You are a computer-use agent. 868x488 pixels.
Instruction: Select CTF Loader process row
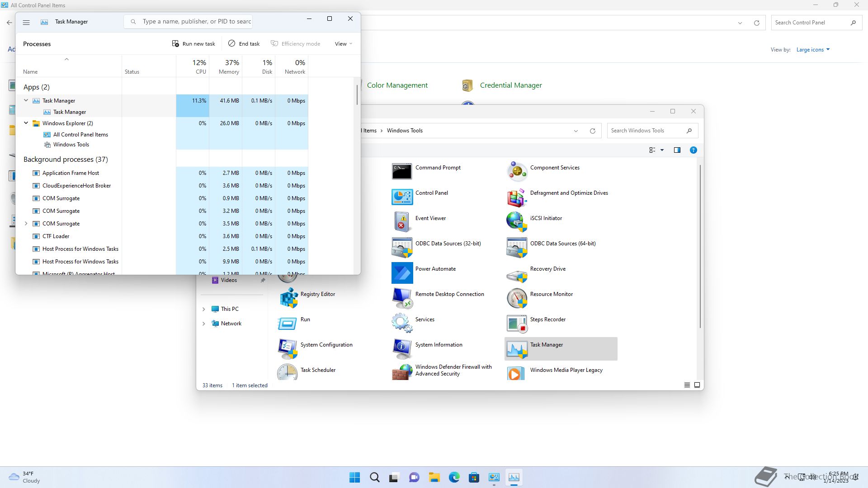click(x=162, y=236)
